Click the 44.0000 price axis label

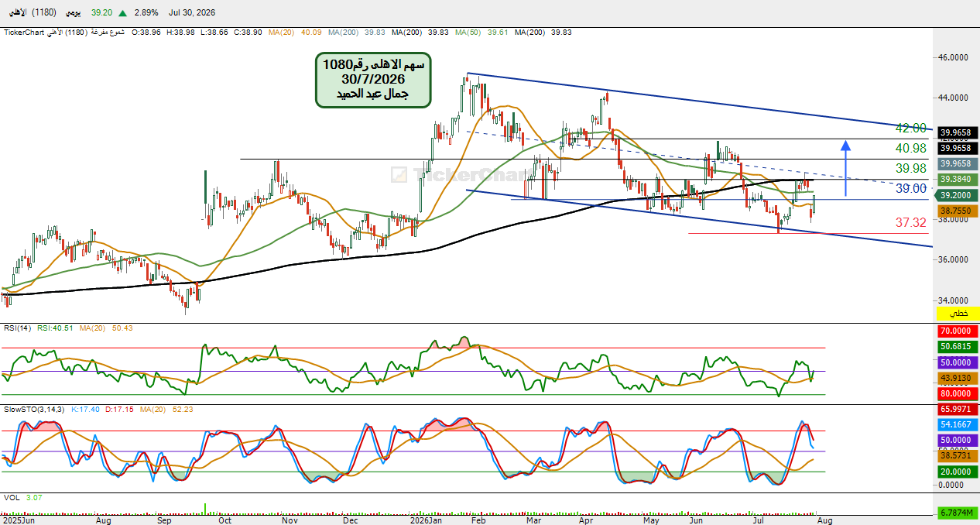(954, 98)
